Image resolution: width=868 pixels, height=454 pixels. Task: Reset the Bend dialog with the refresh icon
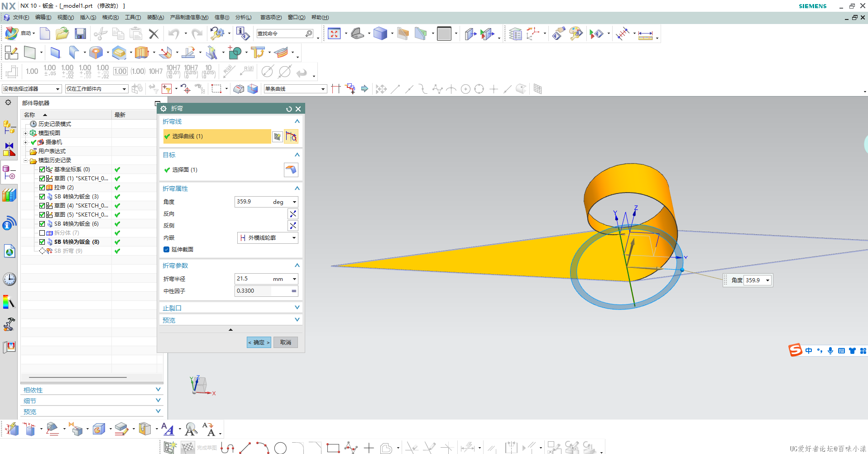[x=289, y=109]
